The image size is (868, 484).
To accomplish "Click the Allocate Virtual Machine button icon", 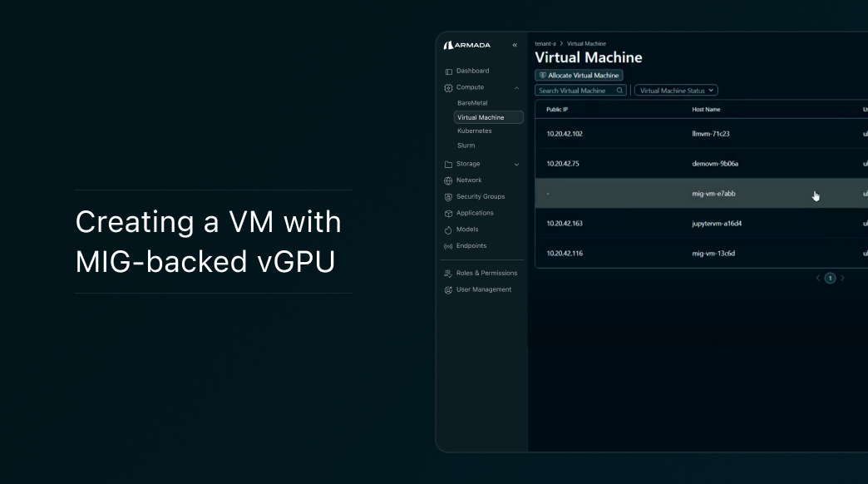I will pos(542,76).
